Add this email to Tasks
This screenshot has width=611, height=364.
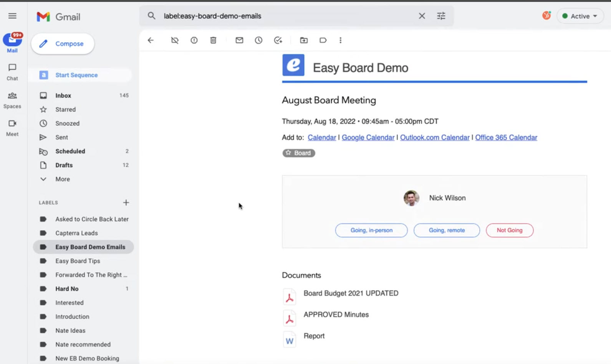pyautogui.click(x=278, y=40)
